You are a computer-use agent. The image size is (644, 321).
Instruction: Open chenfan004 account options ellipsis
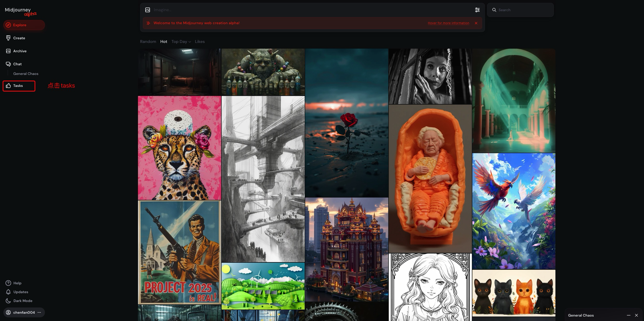click(39, 312)
